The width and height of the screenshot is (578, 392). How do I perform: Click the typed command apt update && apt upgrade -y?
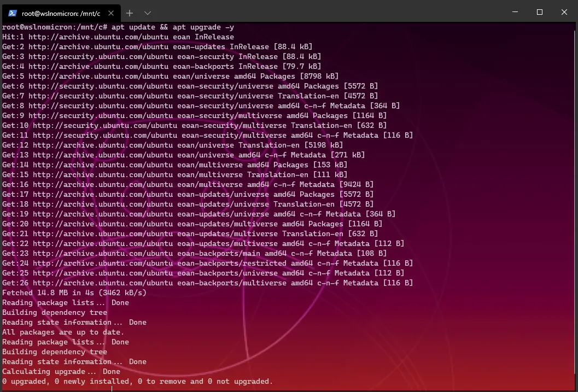pos(173,27)
